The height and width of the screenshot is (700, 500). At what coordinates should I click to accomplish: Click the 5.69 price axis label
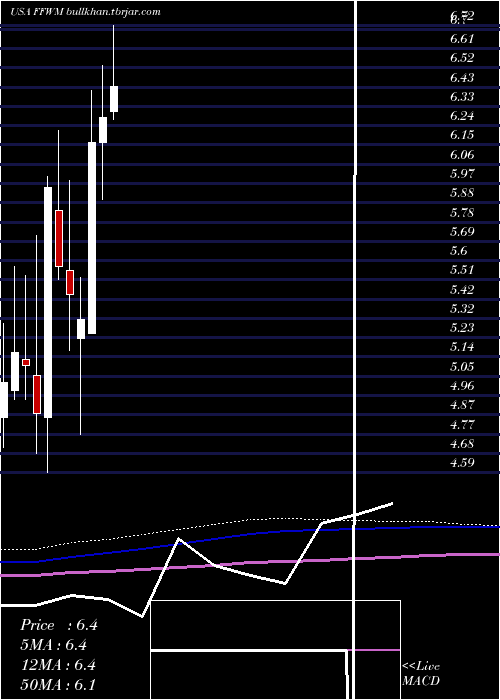462,232
